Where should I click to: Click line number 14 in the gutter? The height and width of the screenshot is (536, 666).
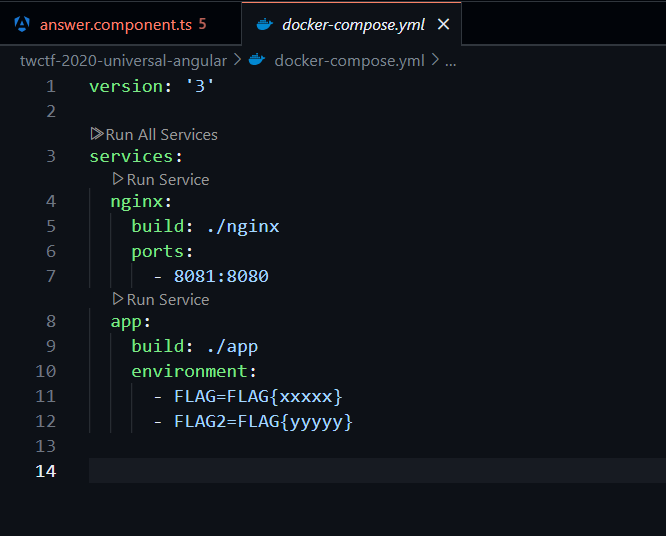(x=45, y=470)
